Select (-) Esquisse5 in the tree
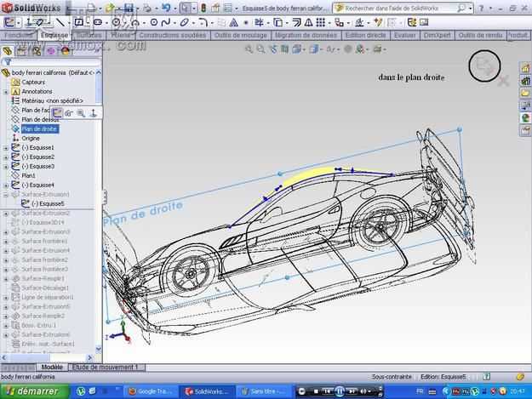 48,203
